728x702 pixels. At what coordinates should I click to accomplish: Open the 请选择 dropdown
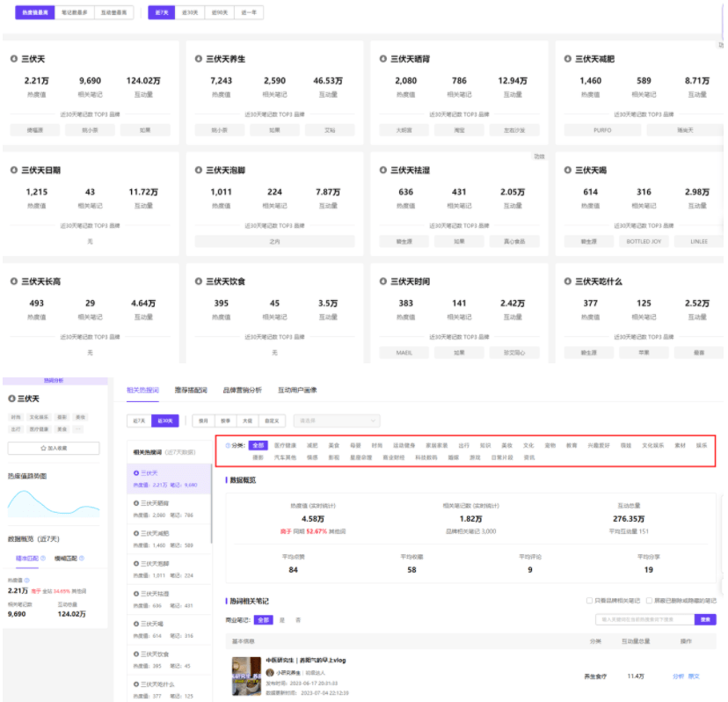[x=337, y=420]
